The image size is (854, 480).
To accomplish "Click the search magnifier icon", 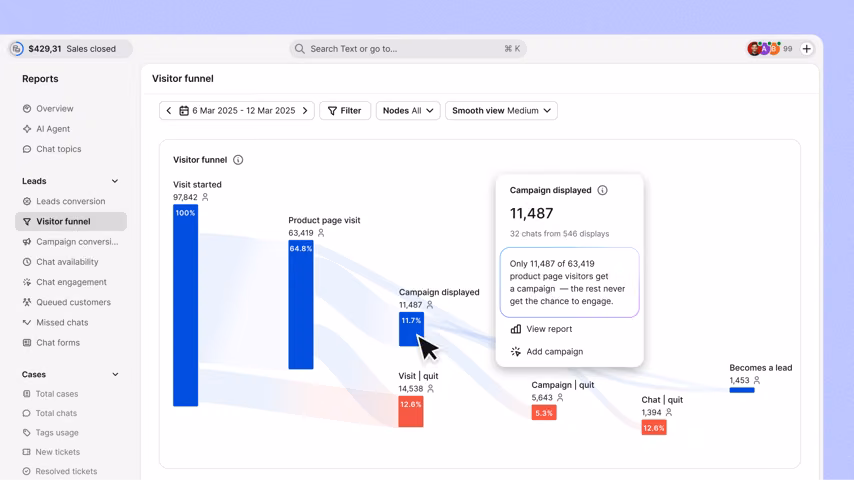I will (300, 48).
